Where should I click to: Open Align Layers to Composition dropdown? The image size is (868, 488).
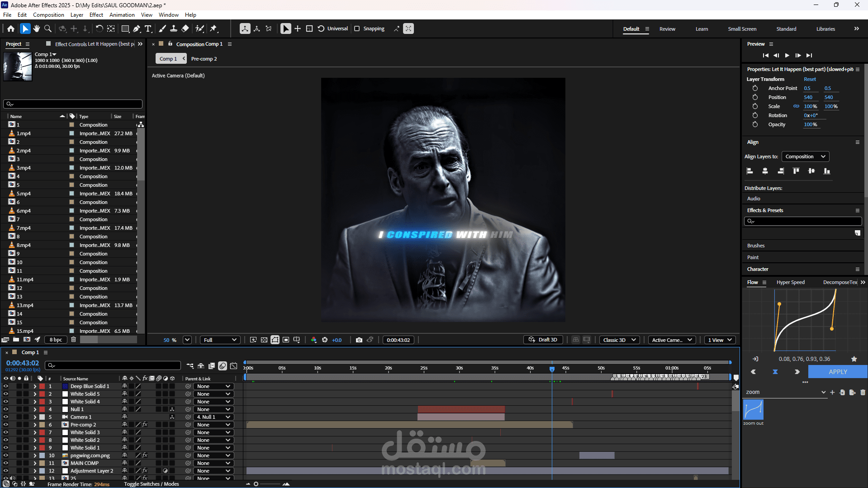[x=805, y=156]
